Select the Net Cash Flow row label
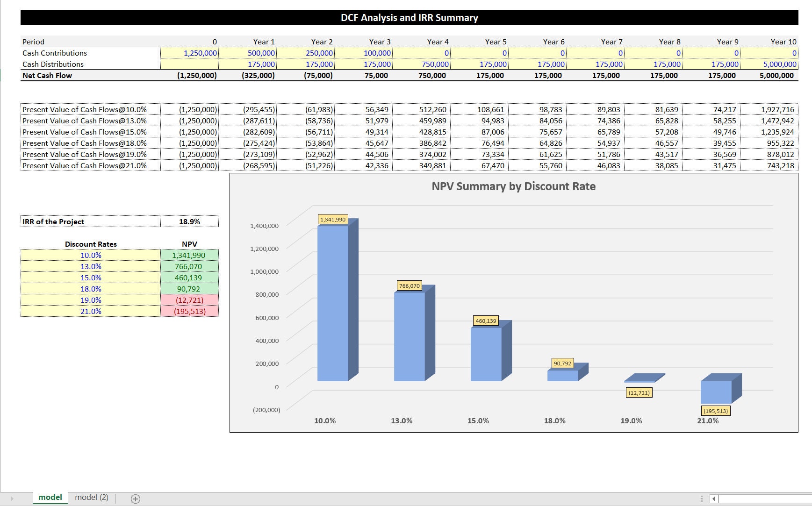 click(47, 75)
